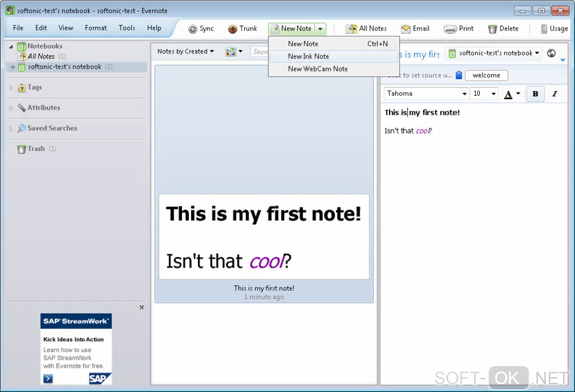The image size is (575, 392).
Task: Expand the Saved Searches section
Action: (x=11, y=129)
